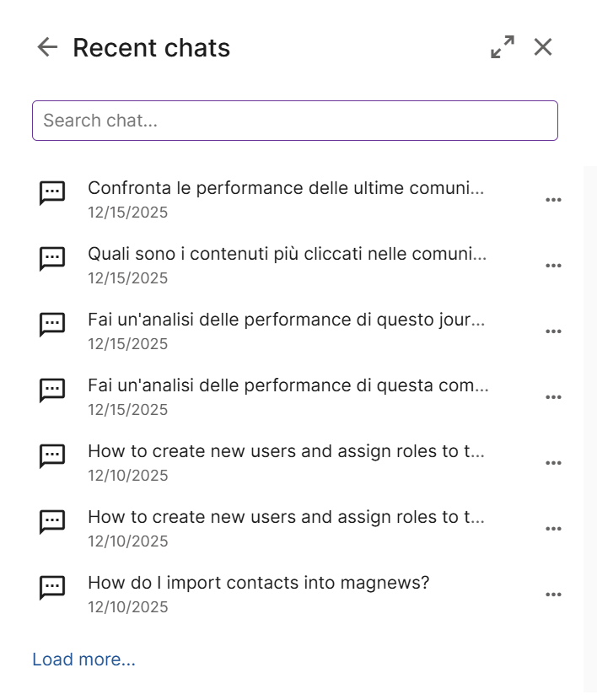Image resolution: width=597 pixels, height=700 pixels.
Task: Open 'Fai un'analisi delle performance di questo jour...' chat
Action: point(286,320)
